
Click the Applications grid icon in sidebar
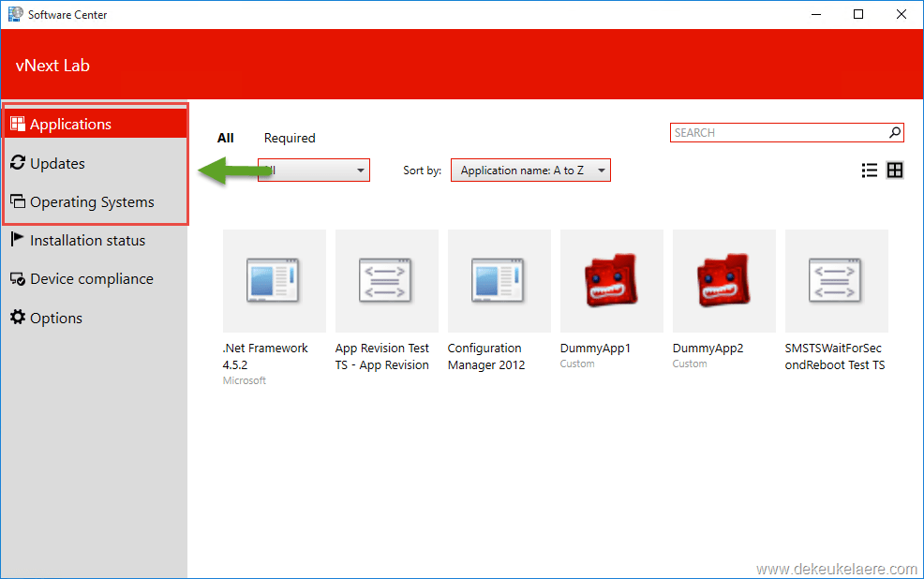(x=18, y=124)
